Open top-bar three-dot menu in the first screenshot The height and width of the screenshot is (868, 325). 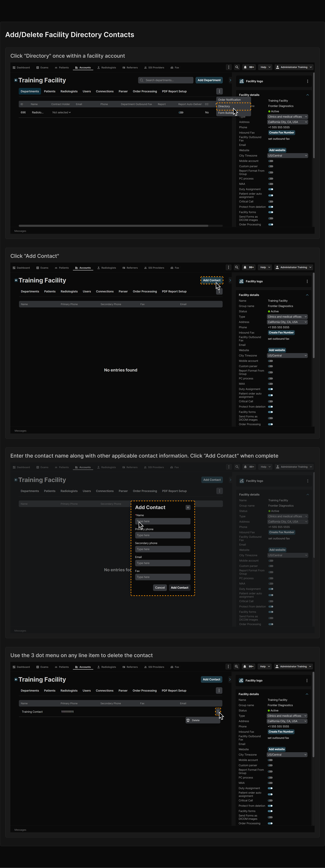coord(229,67)
